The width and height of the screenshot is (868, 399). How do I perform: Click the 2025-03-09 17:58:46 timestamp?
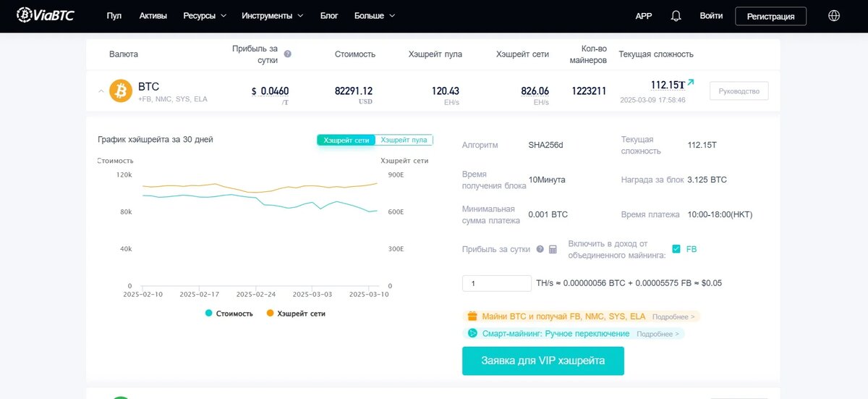(652, 101)
